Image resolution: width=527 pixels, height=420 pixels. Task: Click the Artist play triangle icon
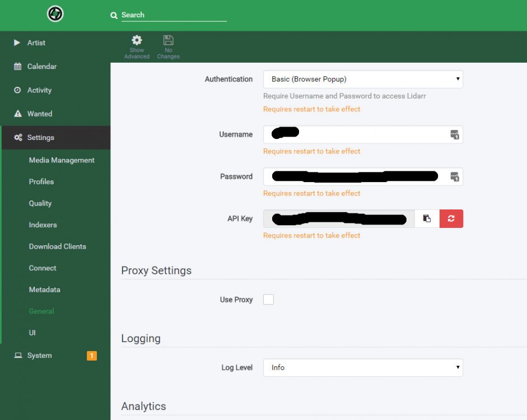pos(17,43)
